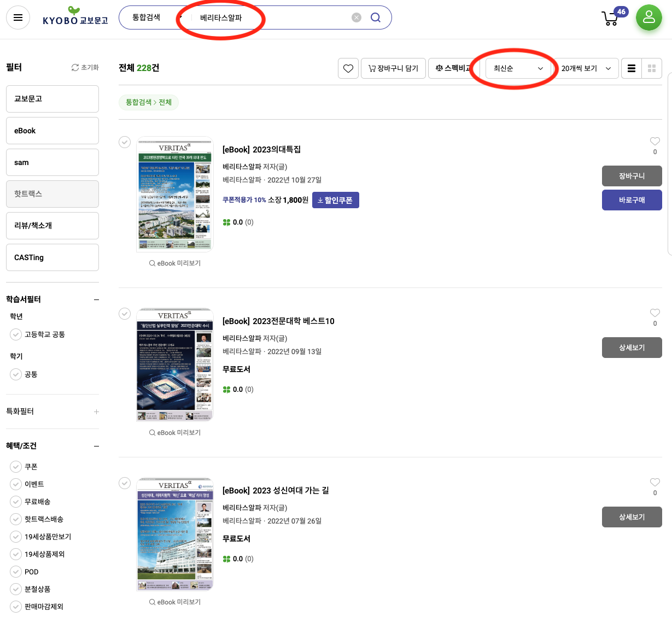Click the 장바구니 담기 button
Viewport: 672px width, 617px height.
coord(393,68)
